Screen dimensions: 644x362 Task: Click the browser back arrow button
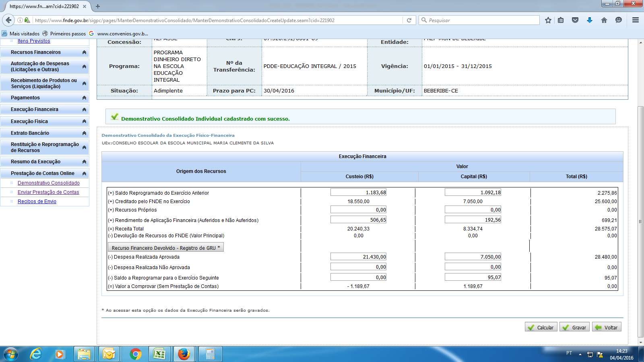(x=8, y=20)
